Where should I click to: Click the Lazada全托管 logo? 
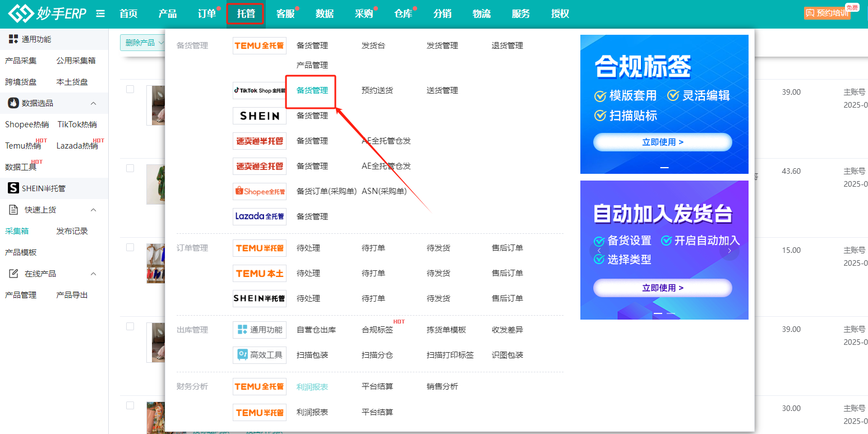tap(260, 216)
